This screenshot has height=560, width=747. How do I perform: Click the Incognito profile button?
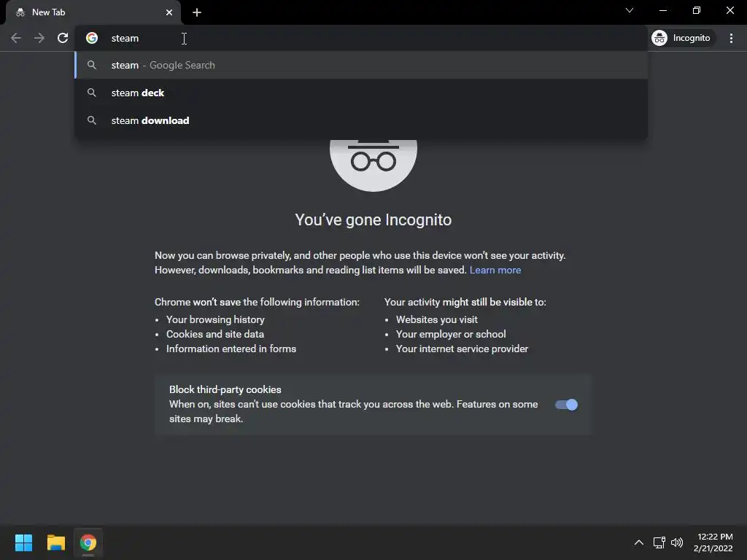click(682, 38)
